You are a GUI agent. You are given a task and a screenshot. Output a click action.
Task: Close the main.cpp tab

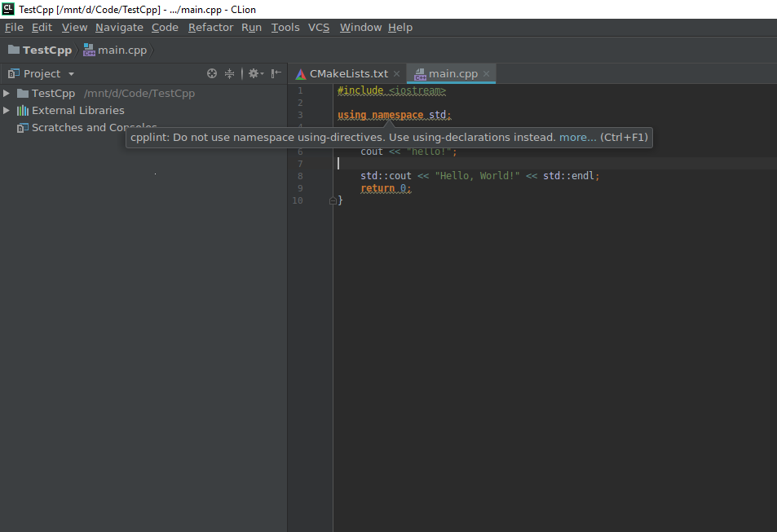coord(486,74)
